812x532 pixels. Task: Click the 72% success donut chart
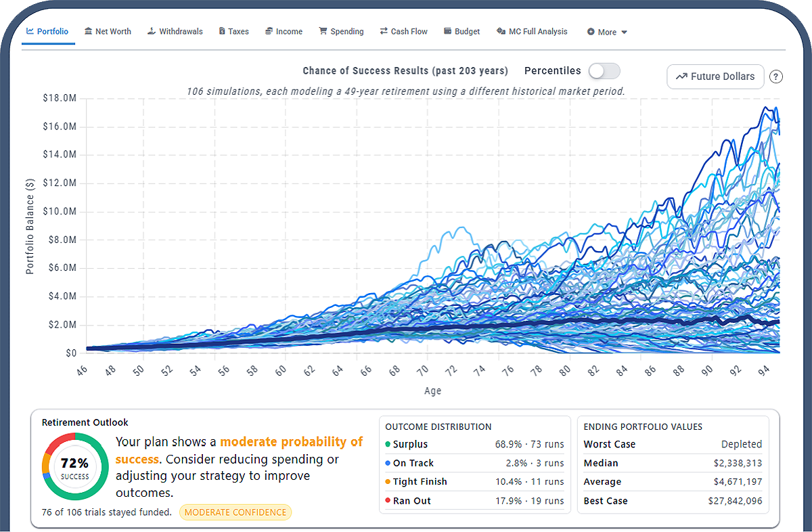click(x=75, y=467)
